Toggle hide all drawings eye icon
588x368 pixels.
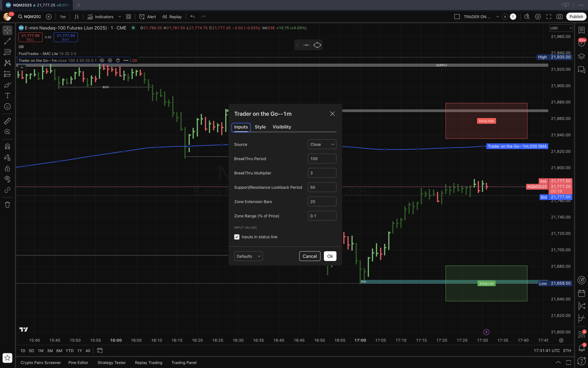click(8, 179)
